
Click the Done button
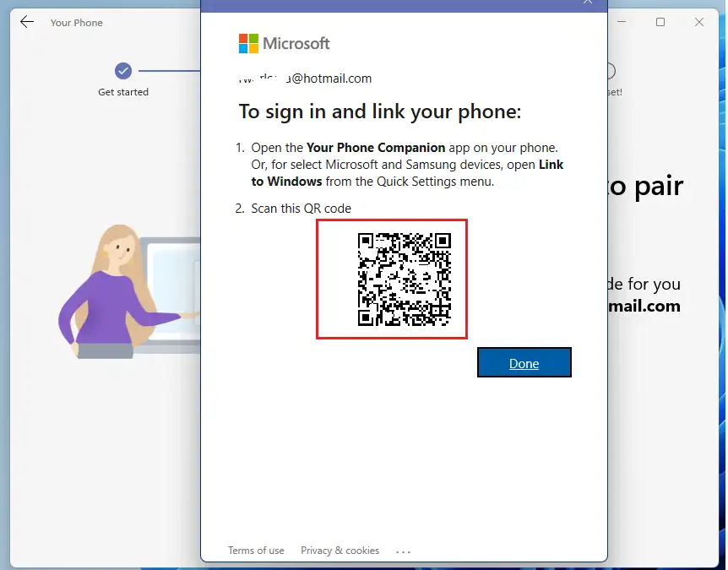(x=524, y=362)
